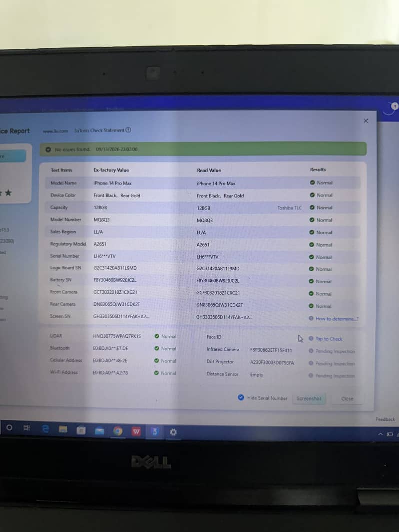This screenshot has width=399, height=532.
Task: Open Settings gear on the taskbar
Action: (173, 432)
